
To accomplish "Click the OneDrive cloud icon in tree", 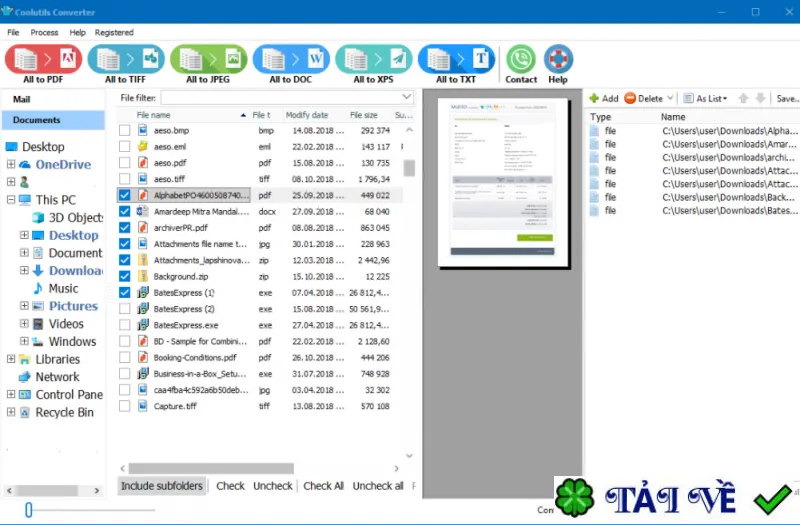I will [x=25, y=164].
